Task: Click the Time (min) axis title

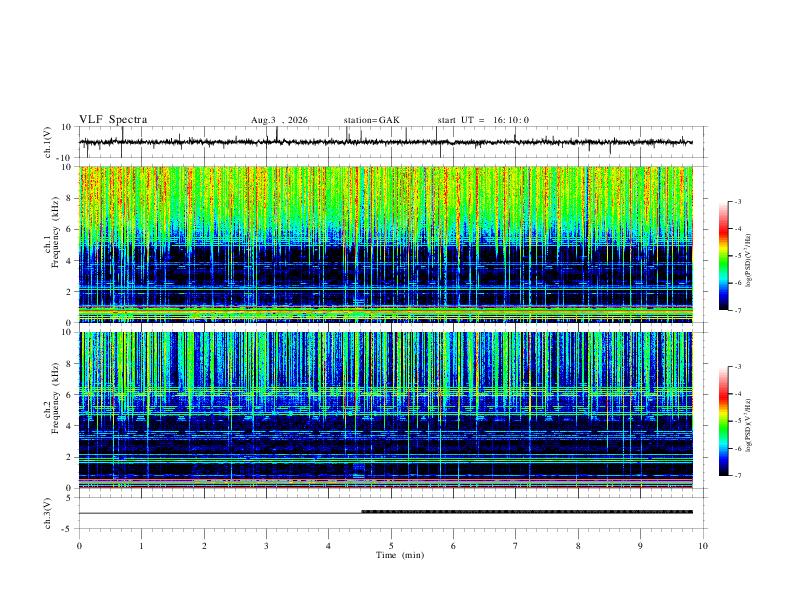Action: [x=400, y=555]
